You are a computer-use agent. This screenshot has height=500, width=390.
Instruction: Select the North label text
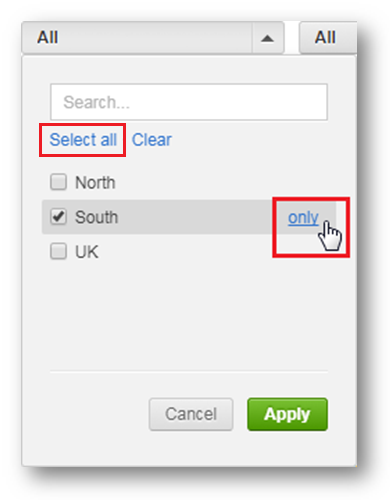[95, 183]
